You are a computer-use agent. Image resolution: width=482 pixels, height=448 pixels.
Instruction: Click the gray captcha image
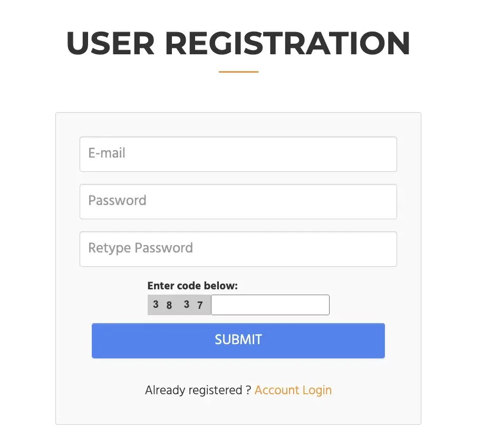(x=179, y=305)
